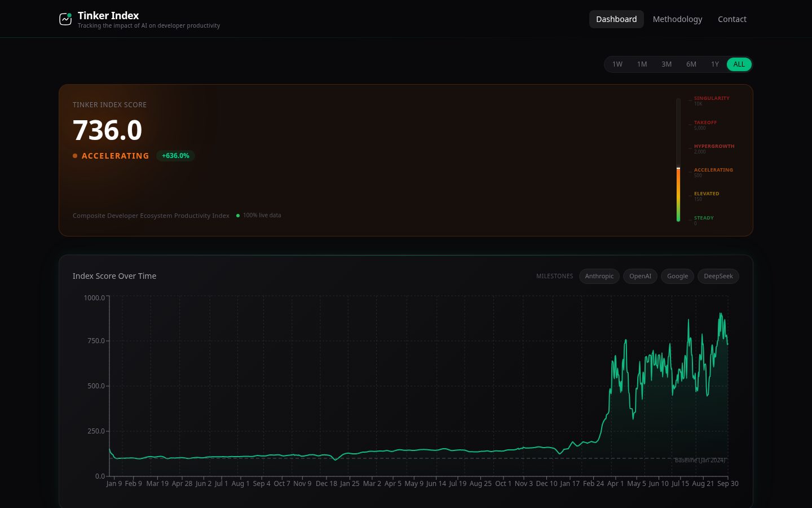Click the TAKEOFF level label

click(705, 122)
